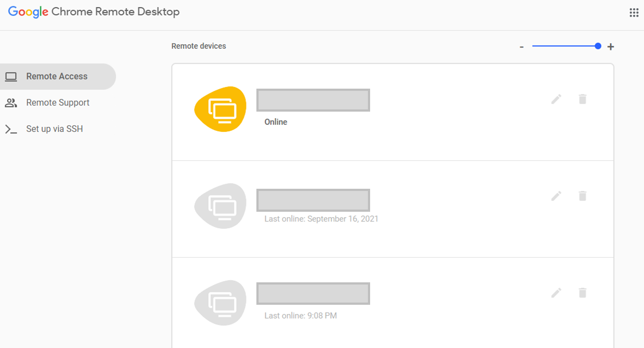644x348 pixels.
Task: Edit device last online September 16, 2021
Action: point(556,196)
